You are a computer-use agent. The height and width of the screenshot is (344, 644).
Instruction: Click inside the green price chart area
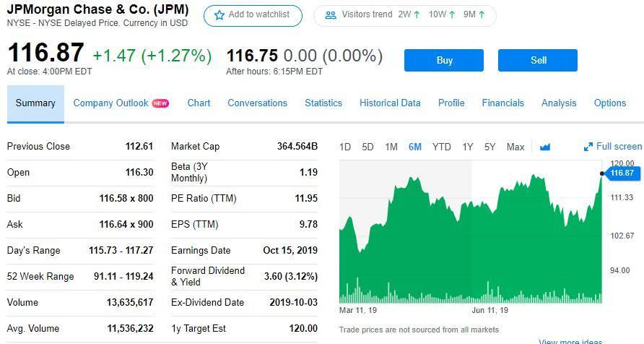(469, 246)
